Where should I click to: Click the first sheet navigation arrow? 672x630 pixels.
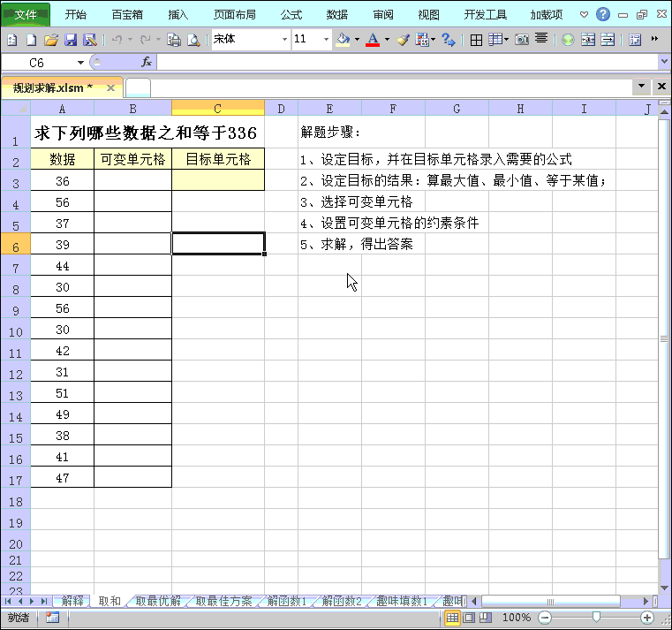[x=7, y=601]
